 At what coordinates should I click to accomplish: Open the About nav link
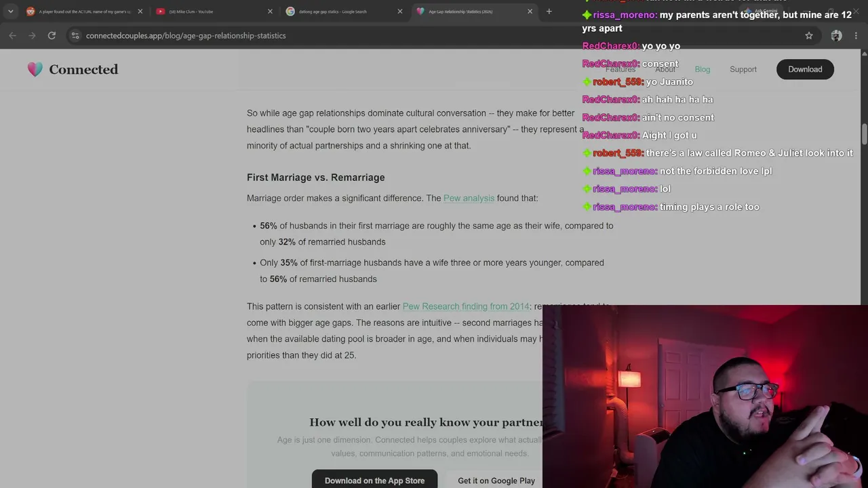pyautogui.click(x=665, y=69)
